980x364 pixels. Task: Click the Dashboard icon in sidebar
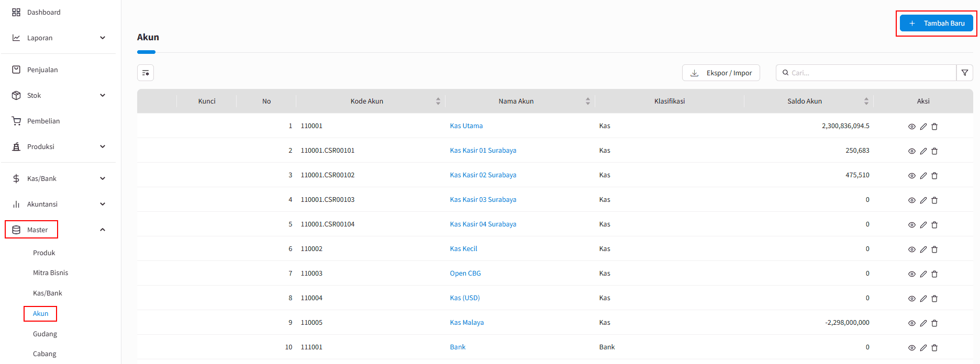pos(16,12)
